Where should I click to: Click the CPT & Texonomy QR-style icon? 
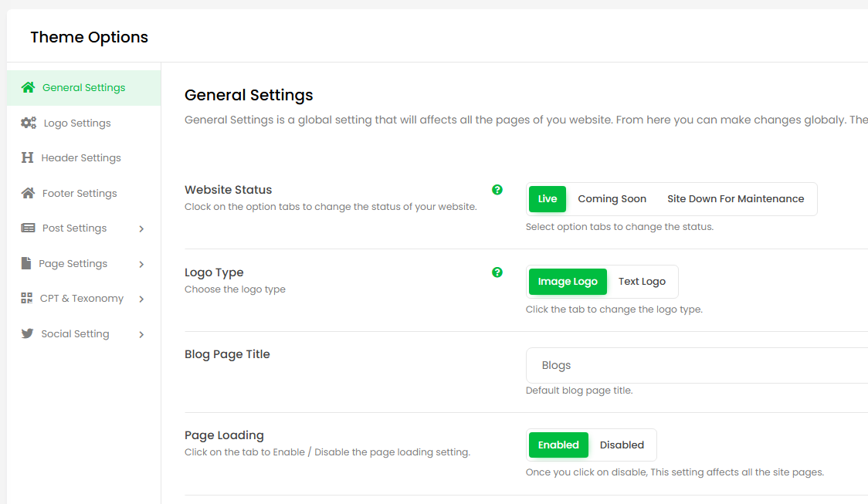click(27, 298)
